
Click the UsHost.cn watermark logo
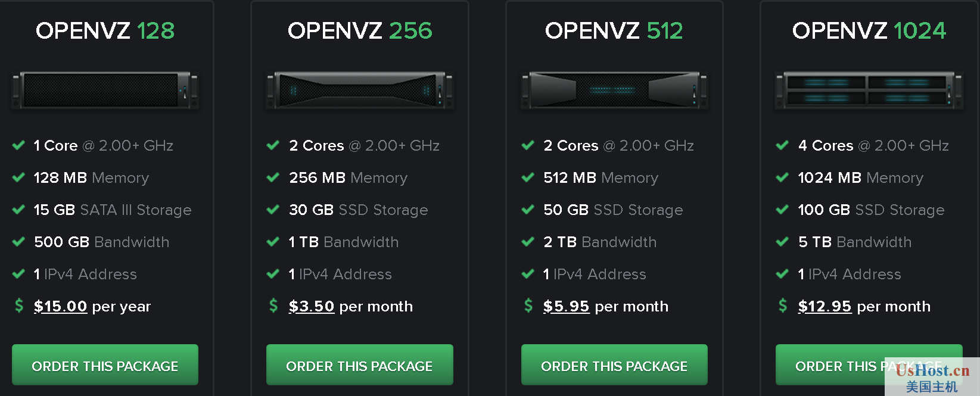(x=932, y=378)
